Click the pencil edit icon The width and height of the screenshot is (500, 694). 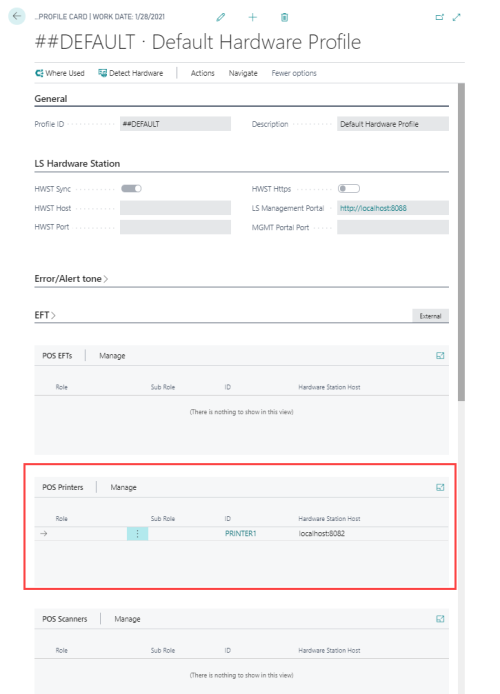pyautogui.click(x=220, y=17)
